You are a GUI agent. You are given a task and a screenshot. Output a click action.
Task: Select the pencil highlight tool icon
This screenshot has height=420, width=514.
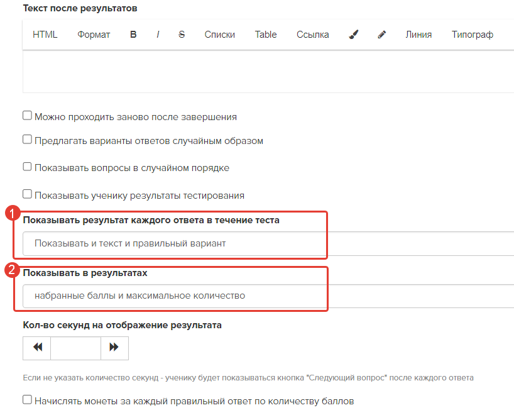pyautogui.click(x=382, y=35)
